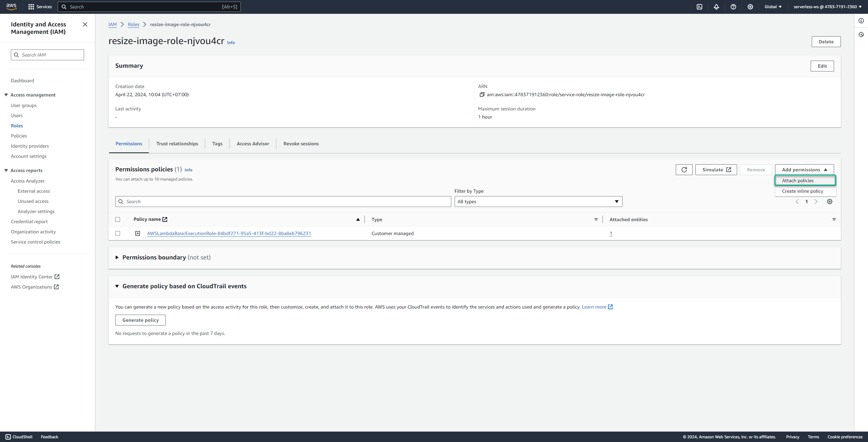Expand the AWSLambdaBasicExecutionRole policy row
Viewport: 868px width, 442px height.
[x=138, y=233]
